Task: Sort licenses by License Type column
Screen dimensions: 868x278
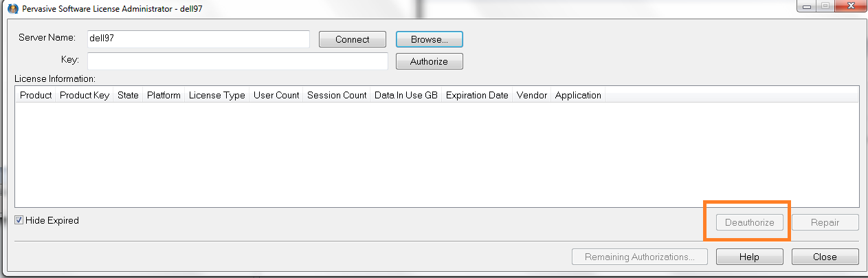Action: [217, 96]
